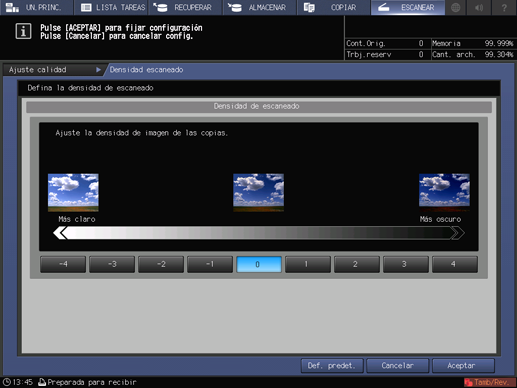Click the printer icon by Preparada para recibir
Screen dimensions: 517x388
[x=42, y=382]
